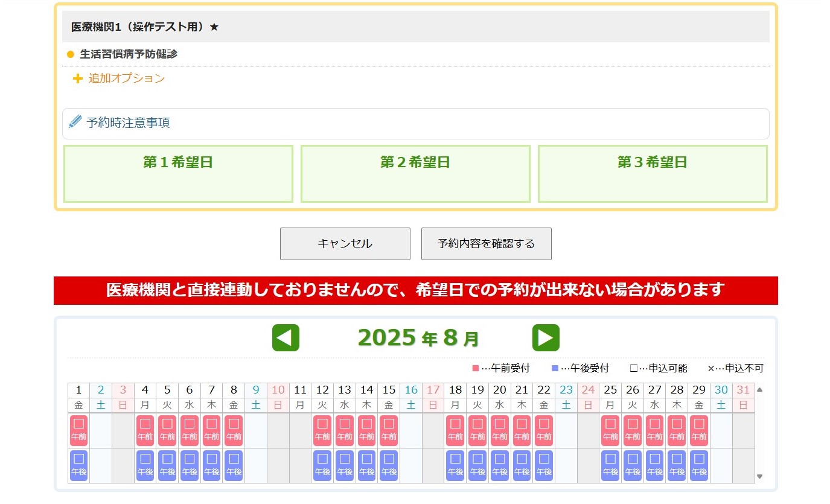Go to previous month with left arrow
Image resolution: width=830 pixels, height=504 pixels.
(x=286, y=338)
